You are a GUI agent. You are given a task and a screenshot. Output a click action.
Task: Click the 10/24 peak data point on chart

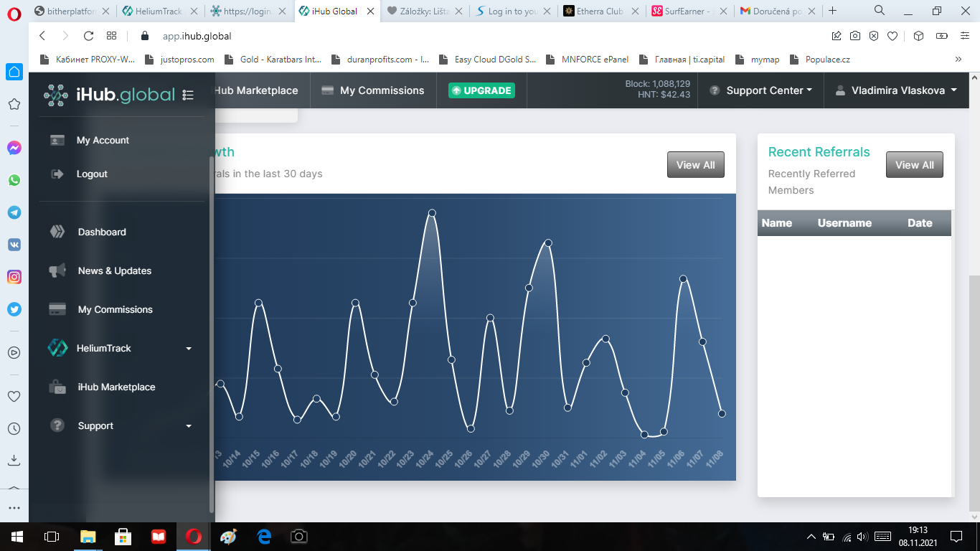point(432,213)
